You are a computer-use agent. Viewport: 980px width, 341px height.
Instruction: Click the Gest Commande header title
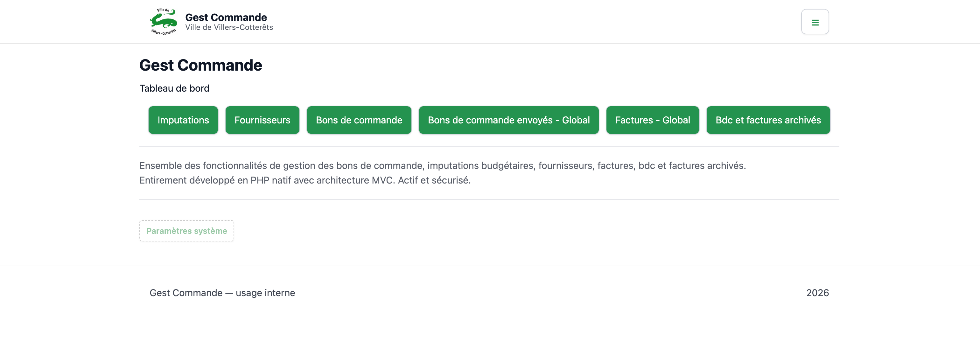pos(226,17)
